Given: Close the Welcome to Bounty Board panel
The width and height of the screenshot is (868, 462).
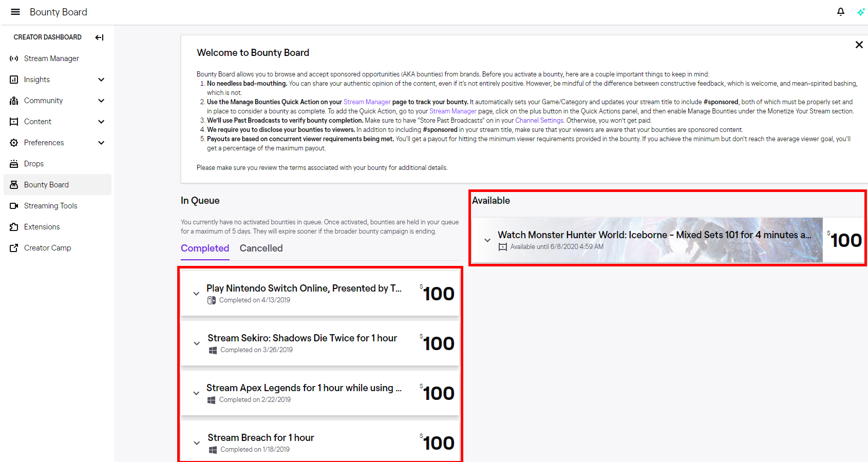Looking at the screenshot, I should point(859,45).
